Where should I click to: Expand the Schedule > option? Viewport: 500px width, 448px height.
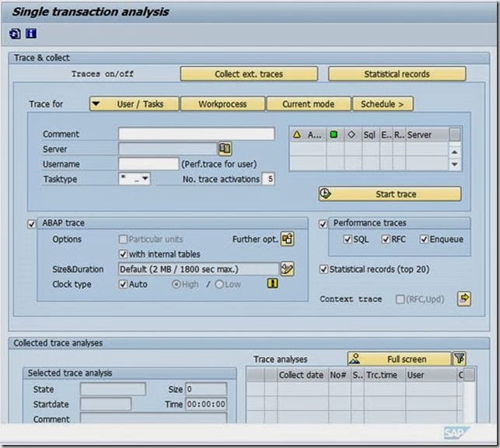pos(383,104)
